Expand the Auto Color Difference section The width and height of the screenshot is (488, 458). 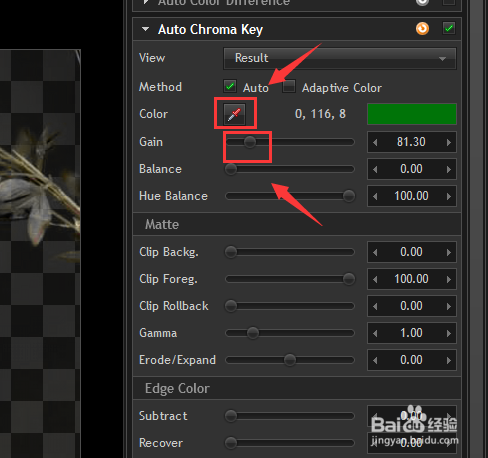(x=146, y=2)
